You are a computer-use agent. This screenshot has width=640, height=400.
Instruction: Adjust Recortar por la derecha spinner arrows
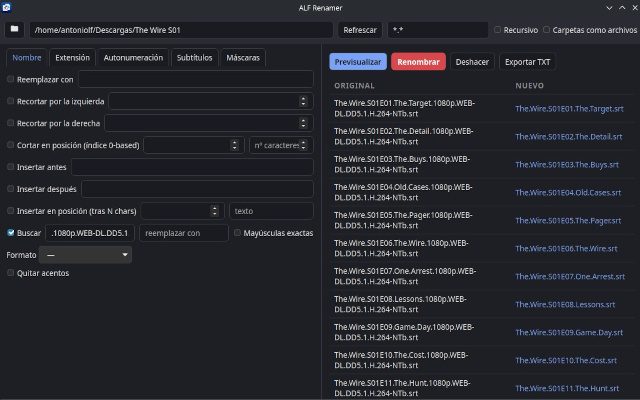(x=303, y=123)
